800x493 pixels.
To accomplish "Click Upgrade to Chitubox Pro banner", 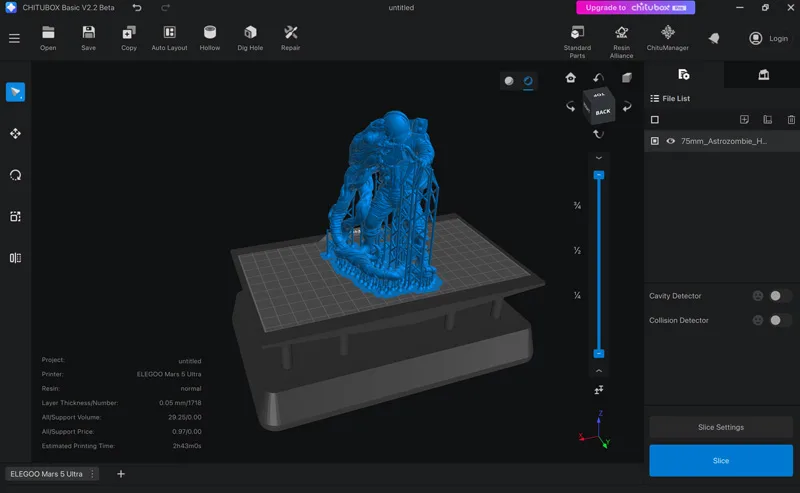I will pos(635,8).
